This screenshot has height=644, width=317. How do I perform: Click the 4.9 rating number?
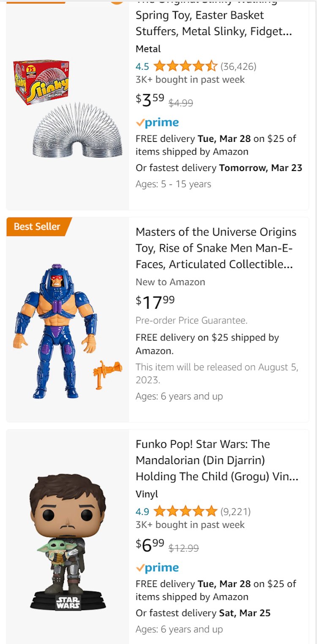[x=142, y=512]
